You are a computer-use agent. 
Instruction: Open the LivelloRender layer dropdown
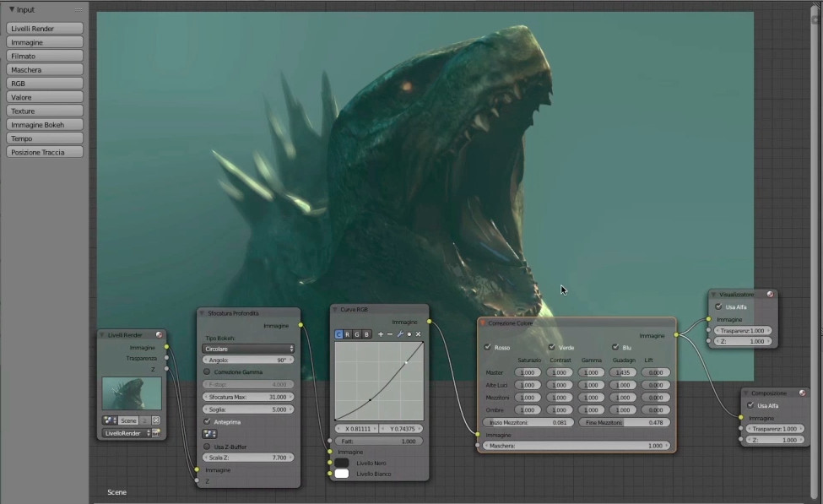126,433
